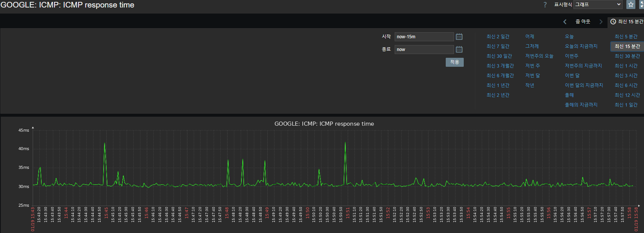Select 최신 1 년간 range
The image size is (644, 233).
tap(498, 86)
